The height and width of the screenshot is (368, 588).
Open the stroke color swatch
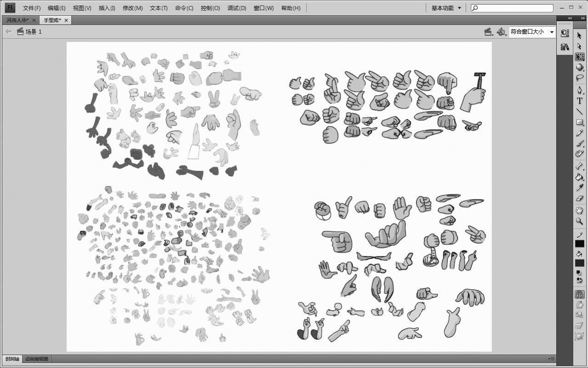tap(579, 244)
